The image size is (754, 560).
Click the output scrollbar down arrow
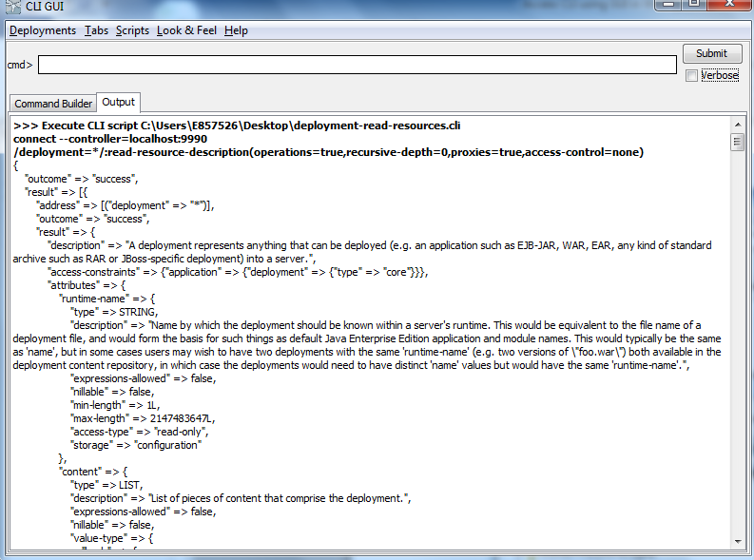click(x=737, y=541)
